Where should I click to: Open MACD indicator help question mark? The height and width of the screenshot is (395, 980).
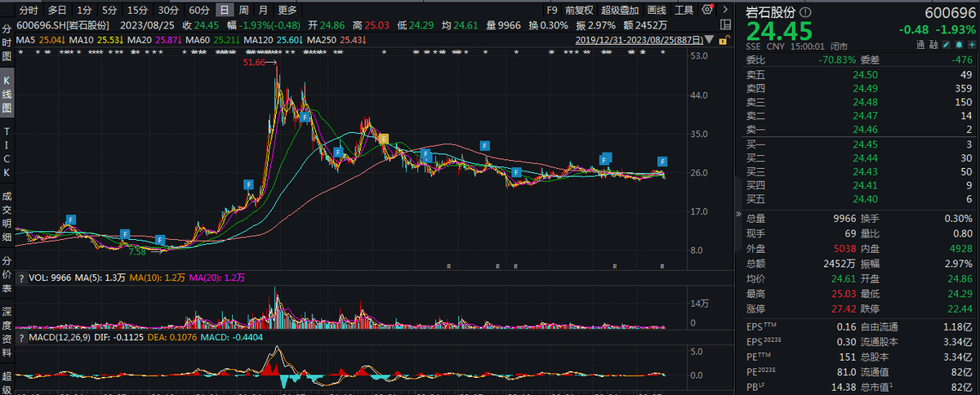(22, 337)
